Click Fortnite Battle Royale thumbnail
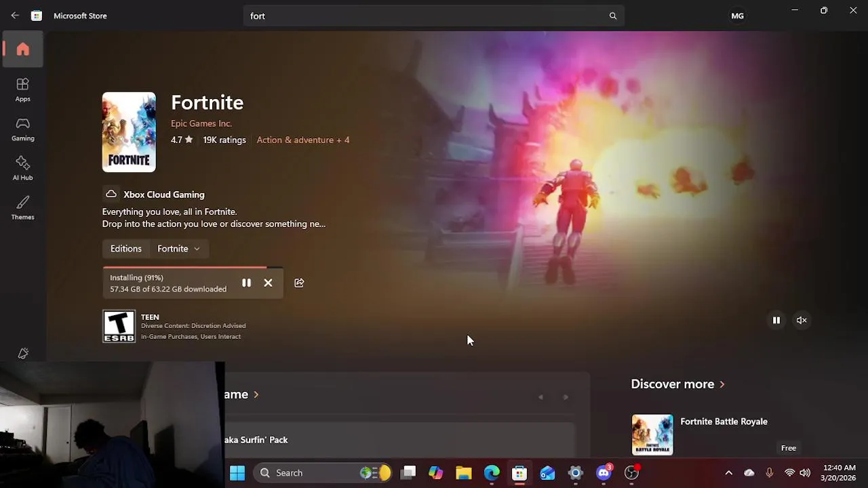 tap(652, 434)
